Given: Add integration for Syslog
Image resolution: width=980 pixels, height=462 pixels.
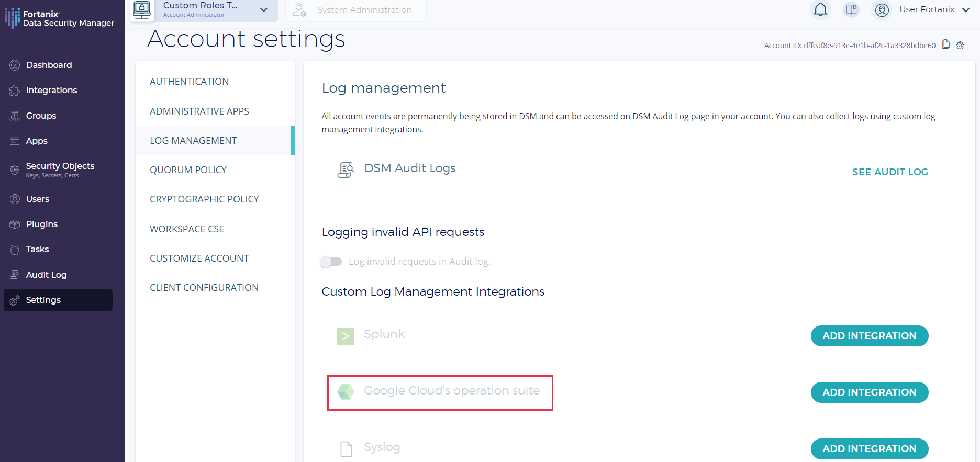Looking at the screenshot, I should 869,448.
